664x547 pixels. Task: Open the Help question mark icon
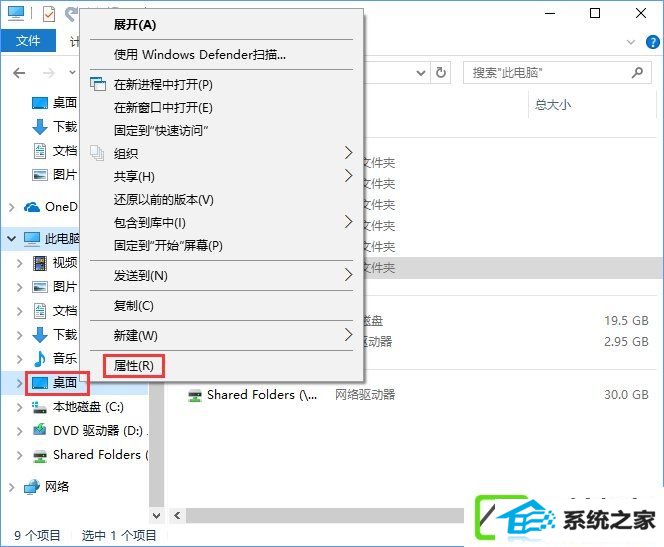653,42
